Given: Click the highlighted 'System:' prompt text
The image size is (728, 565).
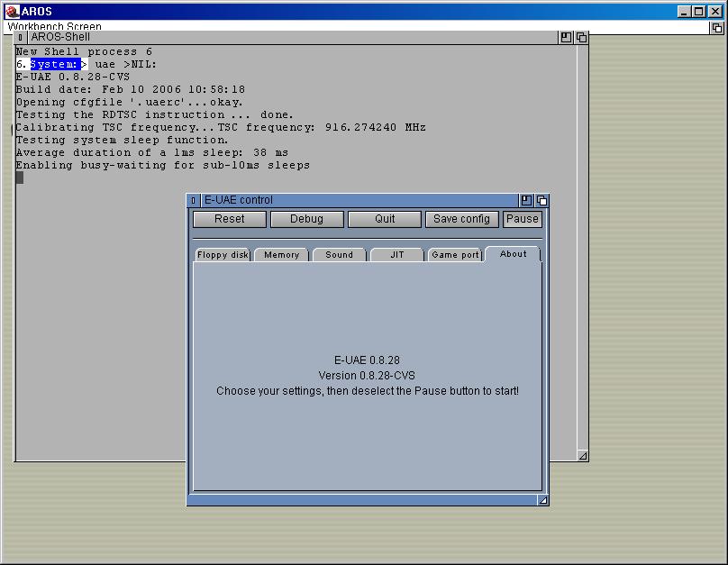Looking at the screenshot, I should coord(54,64).
